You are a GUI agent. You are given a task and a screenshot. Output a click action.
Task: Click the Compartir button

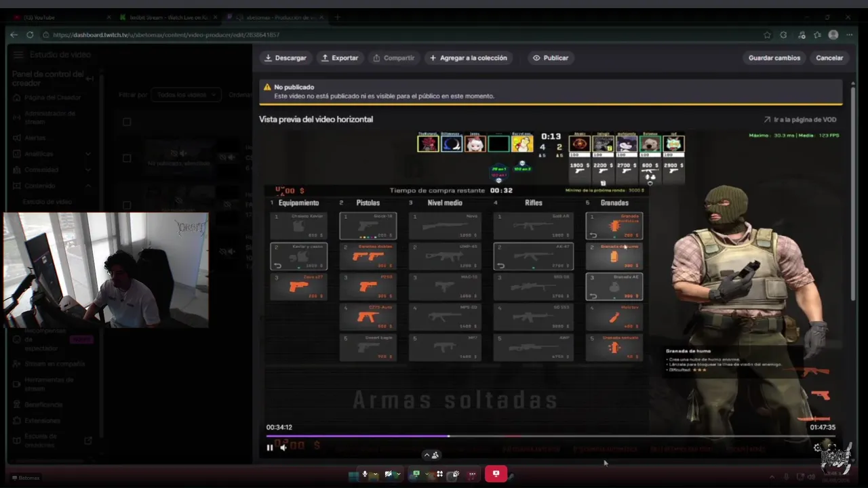click(x=394, y=58)
